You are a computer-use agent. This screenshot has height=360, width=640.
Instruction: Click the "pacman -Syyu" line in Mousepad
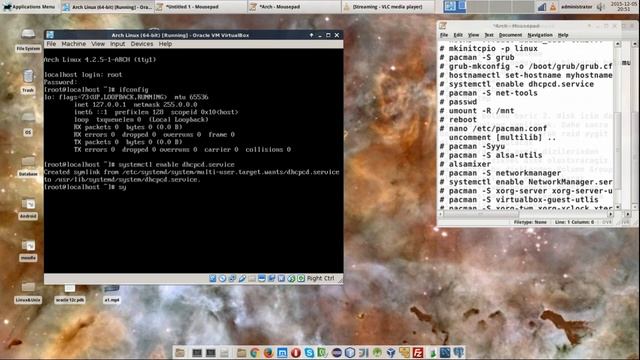pos(472,146)
